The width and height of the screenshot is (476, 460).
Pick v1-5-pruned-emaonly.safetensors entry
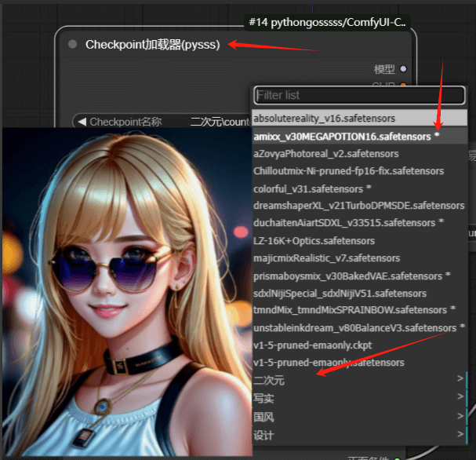[x=359, y=363]
